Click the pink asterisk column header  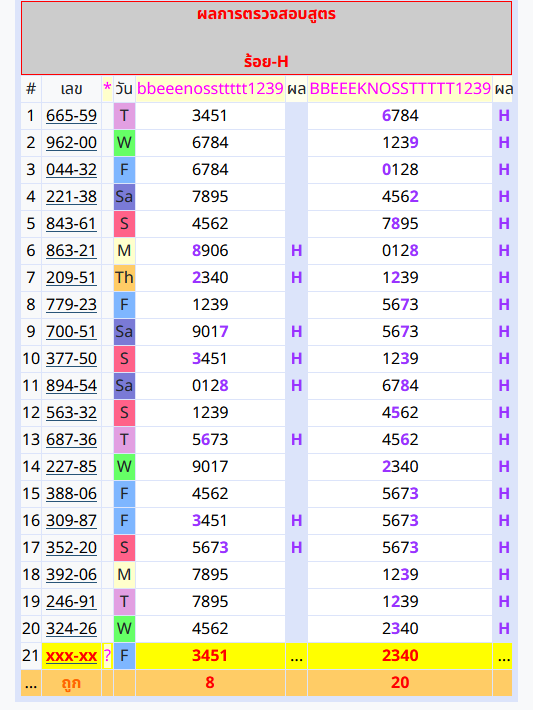click(107, 87)
